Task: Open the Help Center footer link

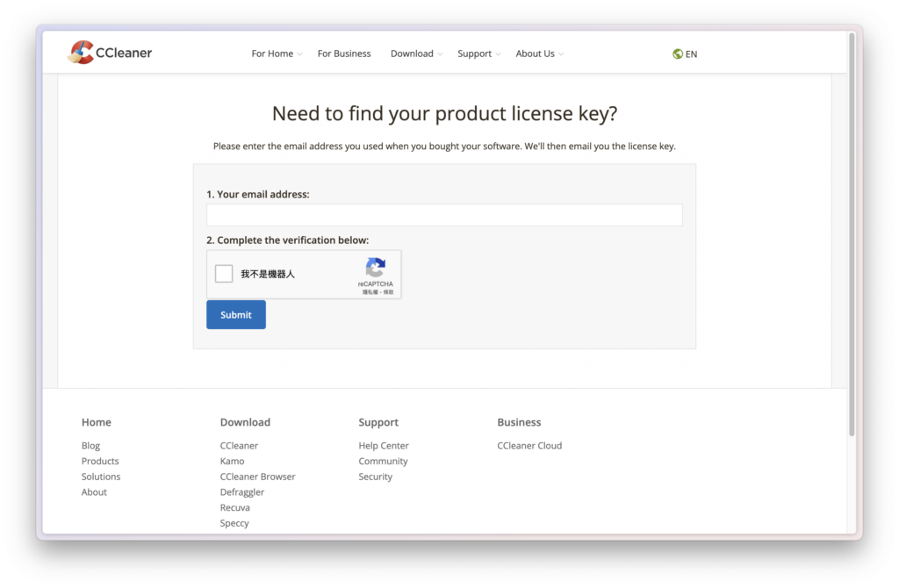Action: tap(384, 445)
